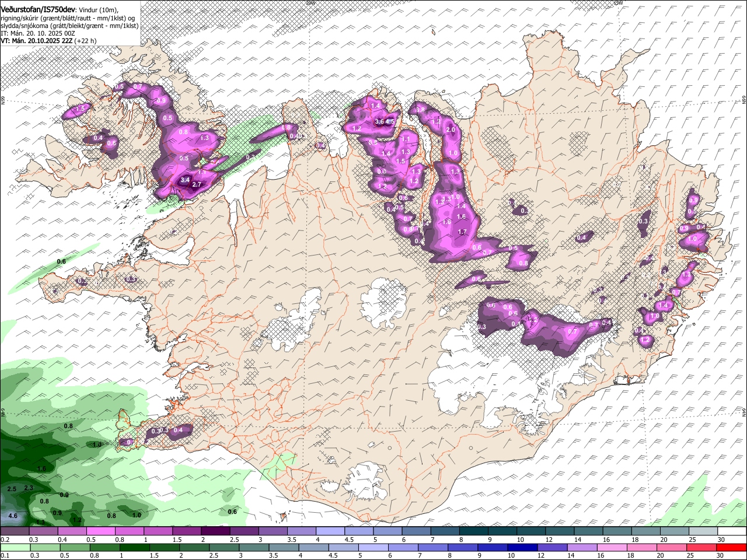The height and width of the screenshot is (560, 747).
Task: Click the 2.7 snowfall value label
Action: 197,185
